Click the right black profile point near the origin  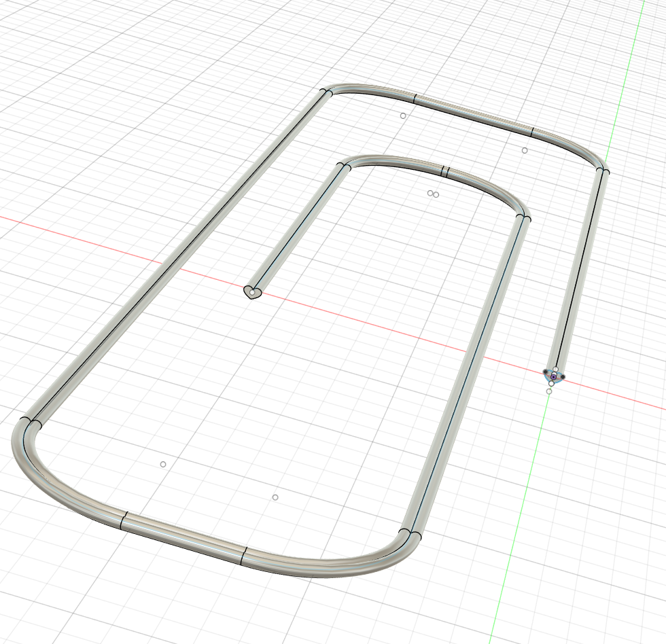563,376
